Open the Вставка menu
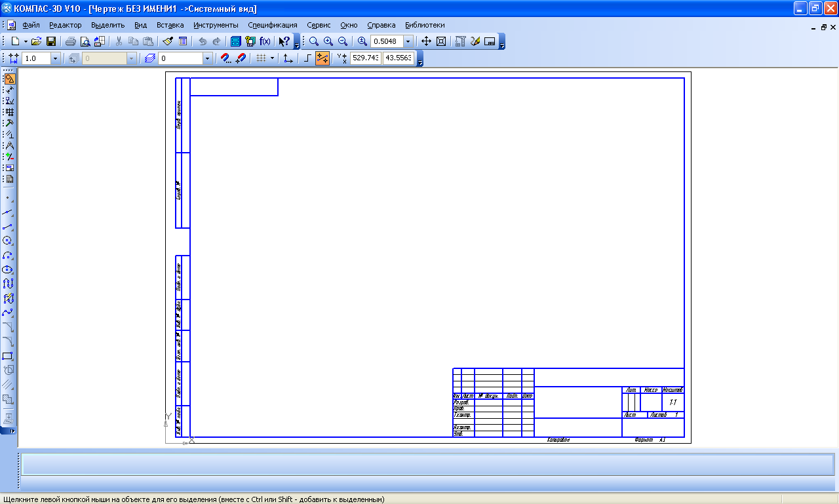Image resolution: width=839 pixels, height=504 pixels. click(x=170, y=25)
